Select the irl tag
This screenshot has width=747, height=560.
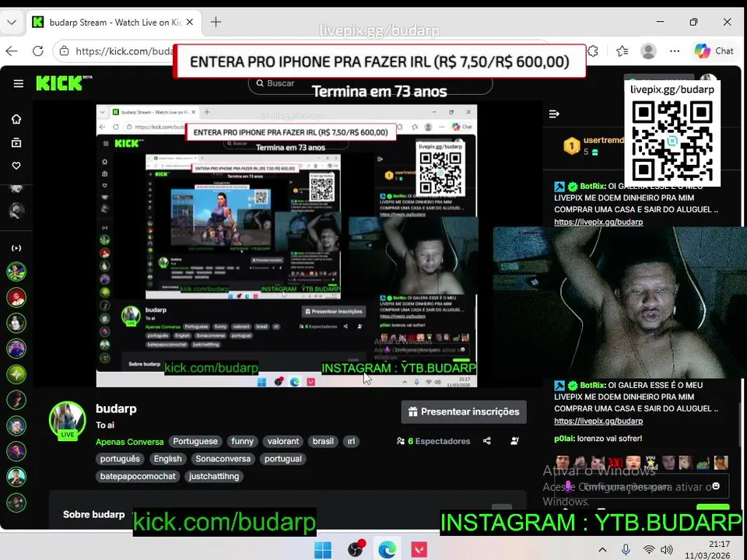[351, 442]
